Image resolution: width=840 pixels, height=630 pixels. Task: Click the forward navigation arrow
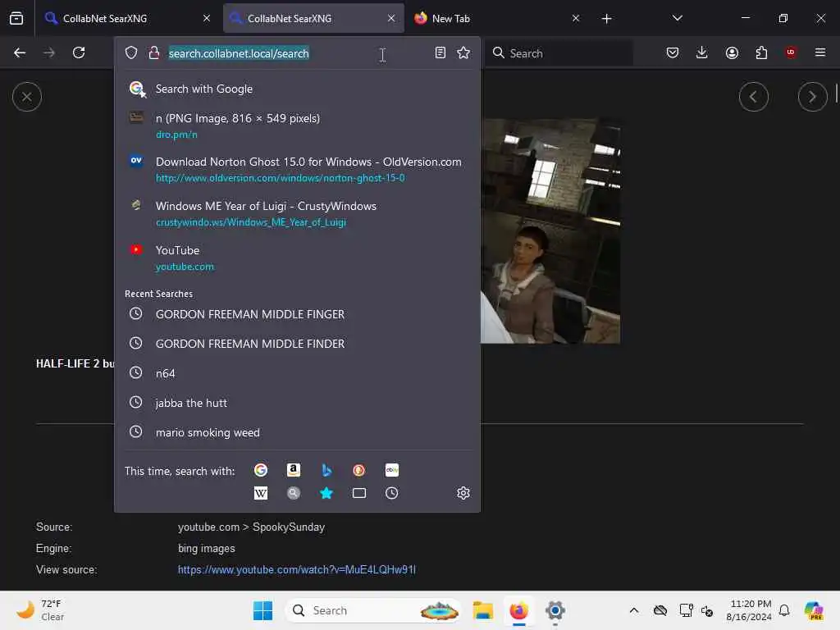[49, 52]
